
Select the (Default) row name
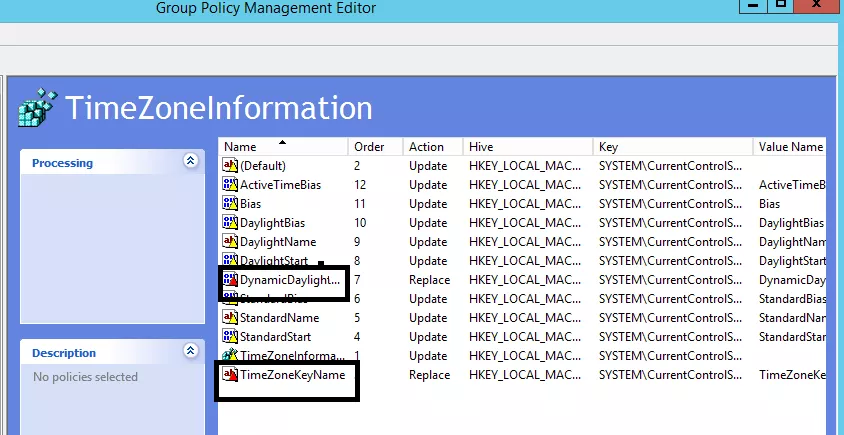(x=263, y=166)
